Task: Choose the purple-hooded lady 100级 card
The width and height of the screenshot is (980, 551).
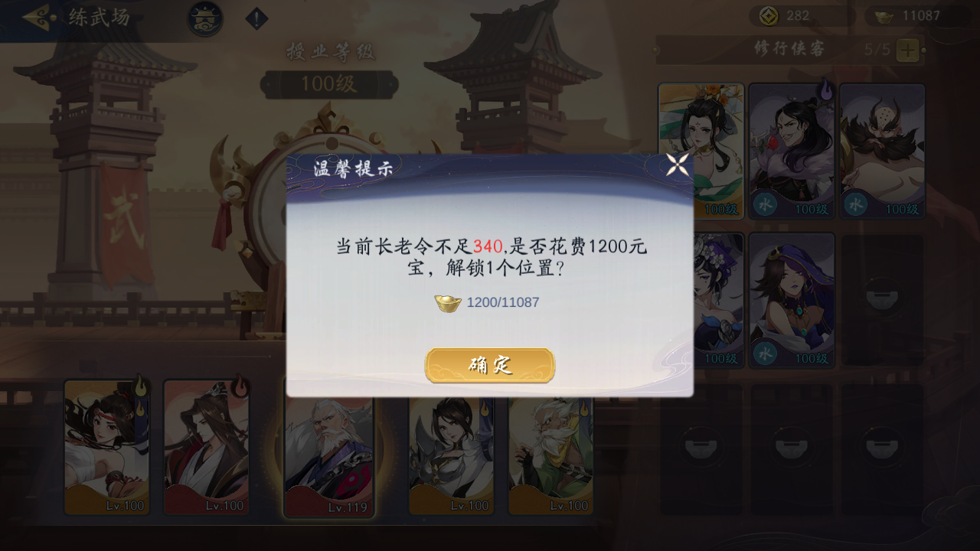Action: (792, 300)
